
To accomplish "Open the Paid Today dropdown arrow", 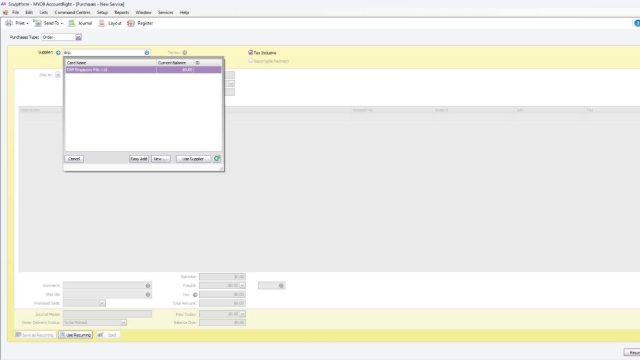I will coord(242,314).
